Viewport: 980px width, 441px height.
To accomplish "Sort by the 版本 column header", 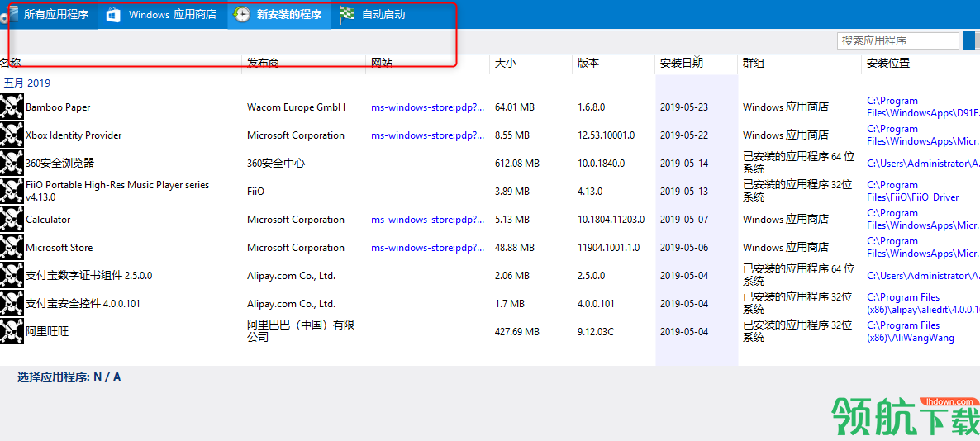I will [588, 63].
